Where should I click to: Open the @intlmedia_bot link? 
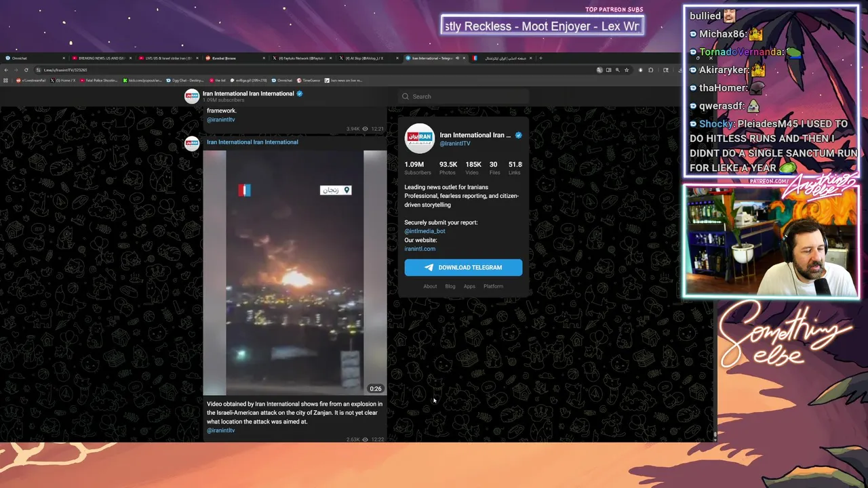pyautogui.click(x=425, y=231)
